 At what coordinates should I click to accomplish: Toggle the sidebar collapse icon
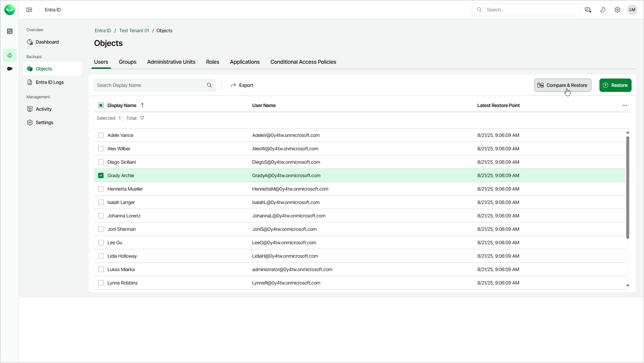tap(29, 10)
